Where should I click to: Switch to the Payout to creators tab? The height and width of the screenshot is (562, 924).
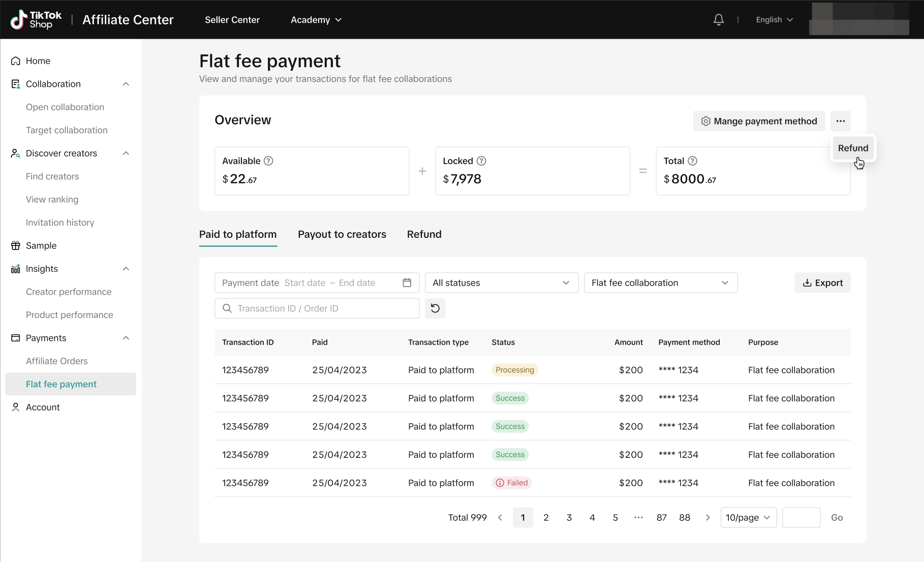pyautogui.click(x=342, y=234)
